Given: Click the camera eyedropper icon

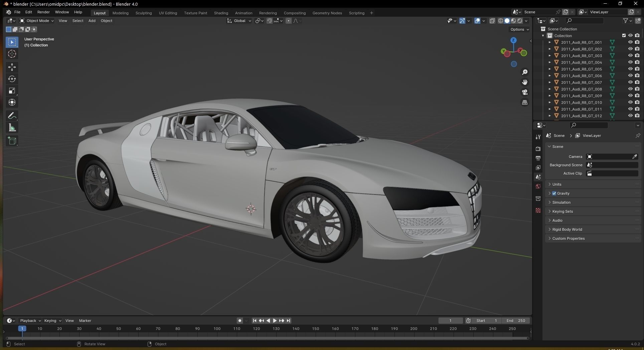Looking at the screenshot, I should (635, 157).
